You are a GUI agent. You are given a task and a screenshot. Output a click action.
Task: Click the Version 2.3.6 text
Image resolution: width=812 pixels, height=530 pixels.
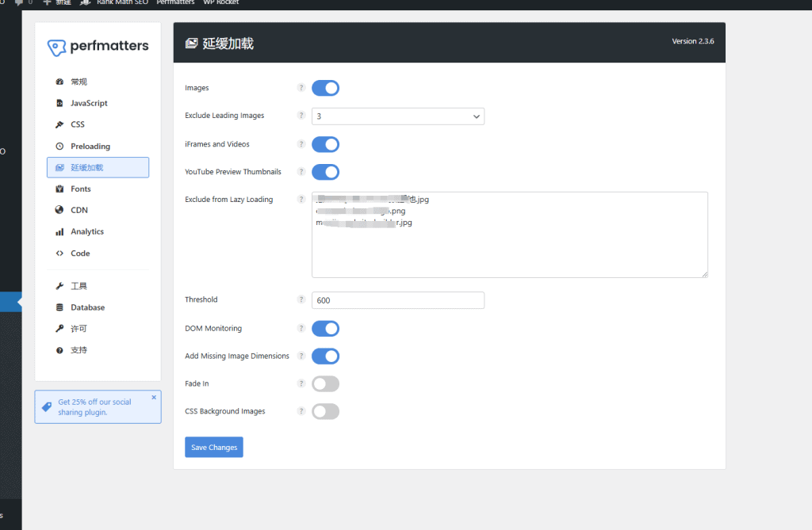click(x=693, y=41)
